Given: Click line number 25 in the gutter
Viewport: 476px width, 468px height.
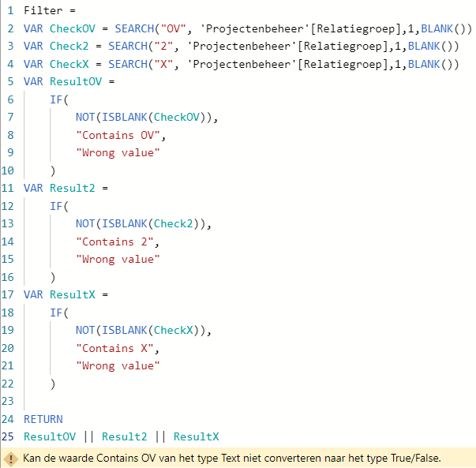Looking at the screenshot, I should (8, 436).
